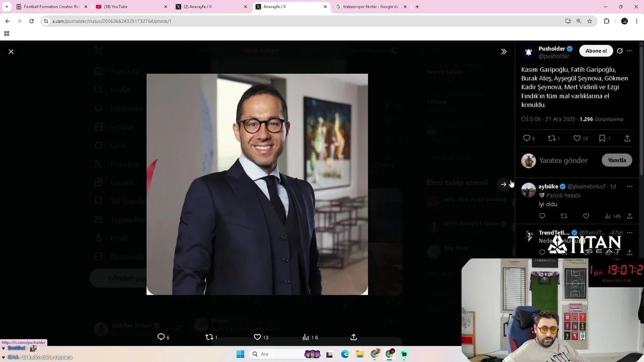The image size is (644, 362).
Task: Go to the next photo with the arrow
Action: tap(504, 185)
